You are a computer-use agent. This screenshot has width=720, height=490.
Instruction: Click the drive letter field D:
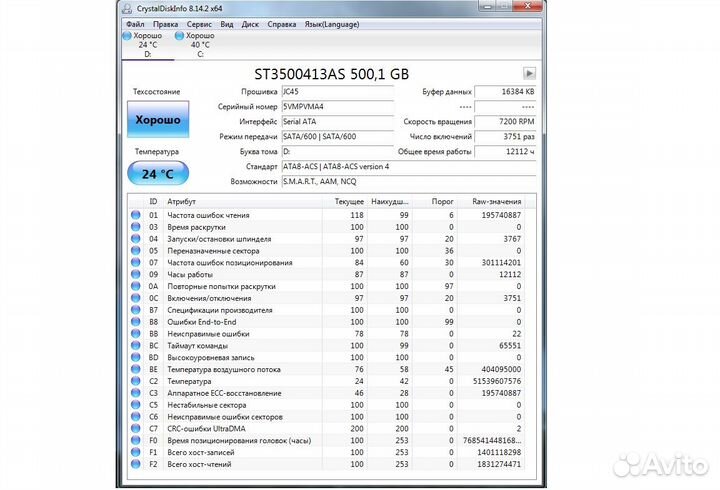point(338,152)
